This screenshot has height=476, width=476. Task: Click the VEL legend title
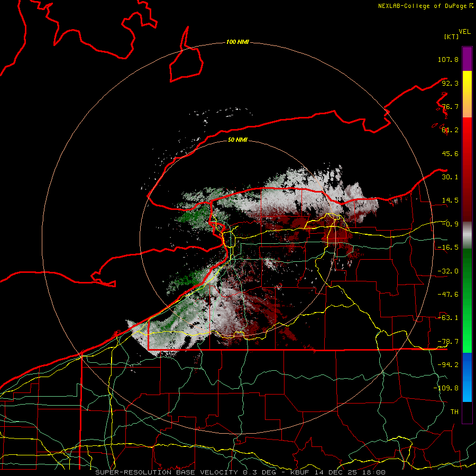[465, 32]
